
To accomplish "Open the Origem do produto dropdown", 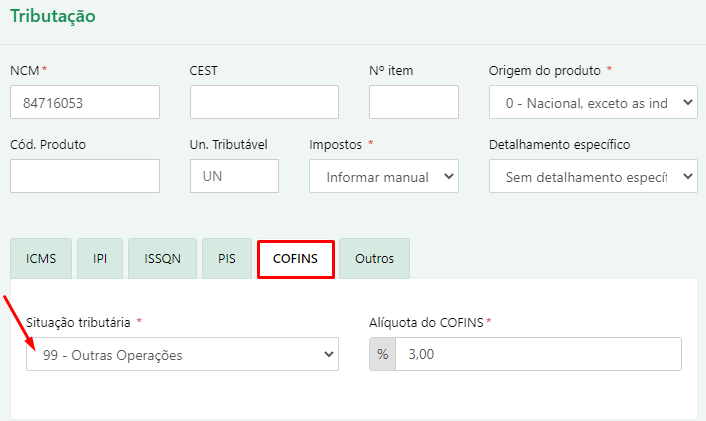I will click(x=592, y=102).
